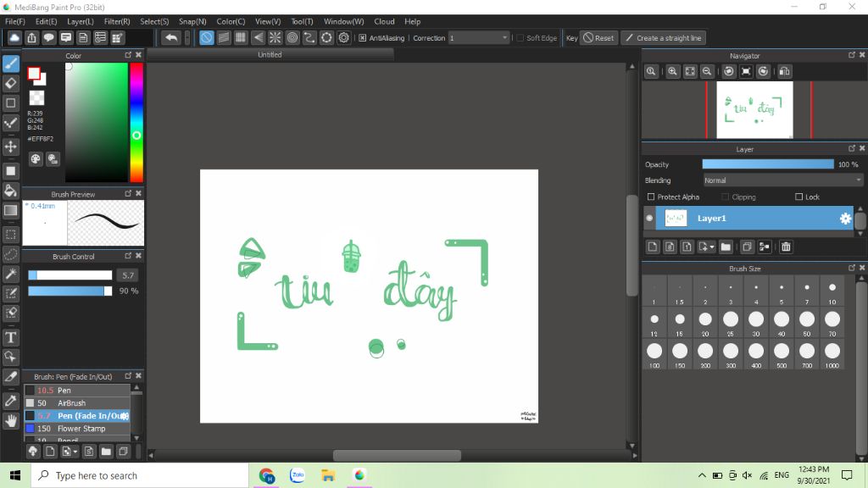Delete layer with the trash icon

(786, 247)
